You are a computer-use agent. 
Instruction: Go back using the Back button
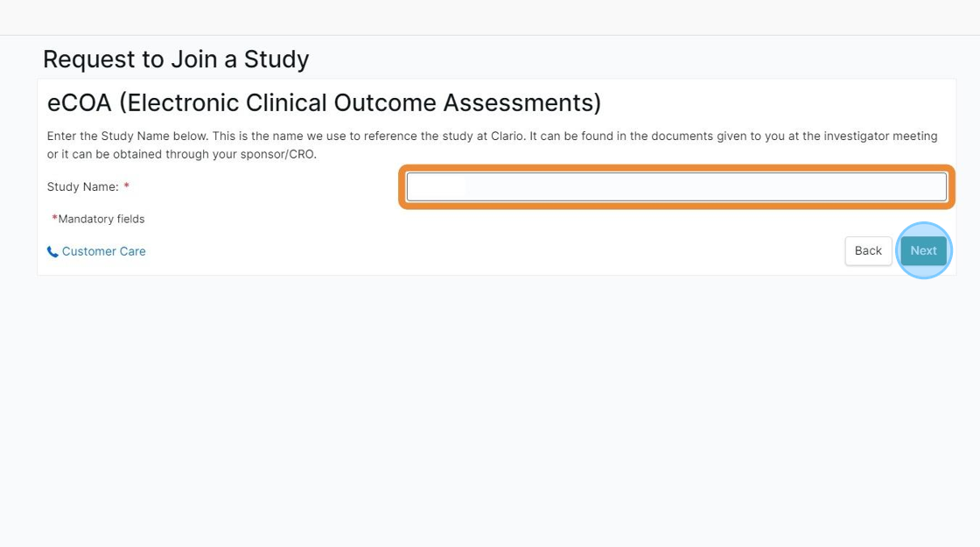[x=868, y=250]
